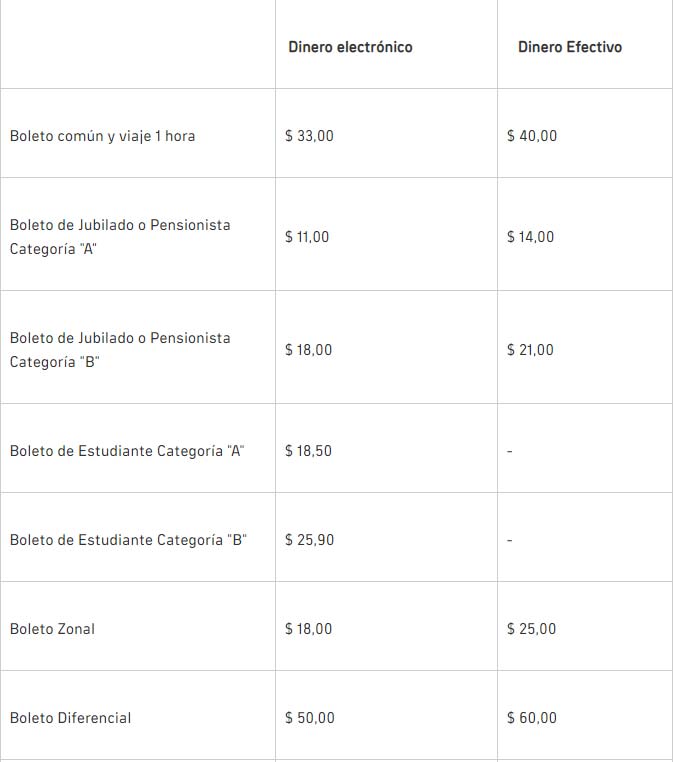Click the $ 18,50 student price
Screen dimensions: 675x762
(x=308, y=451)
